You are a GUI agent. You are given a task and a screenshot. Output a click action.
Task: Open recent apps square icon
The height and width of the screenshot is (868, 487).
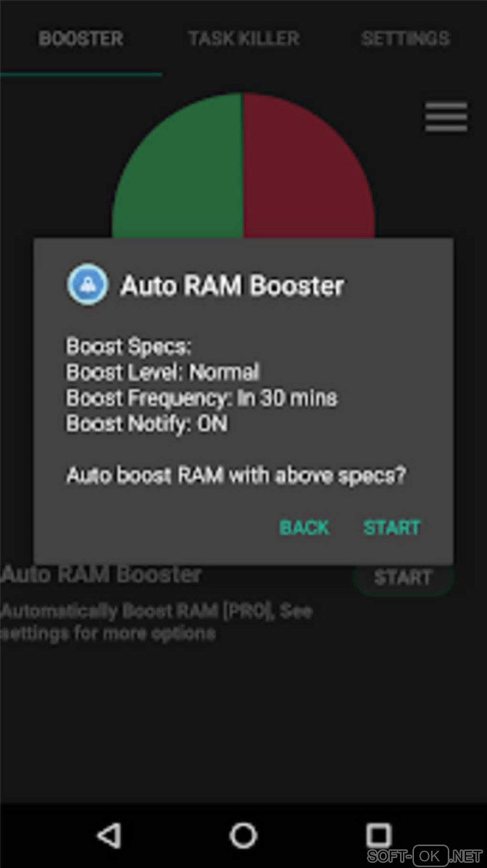click(379, 835)
